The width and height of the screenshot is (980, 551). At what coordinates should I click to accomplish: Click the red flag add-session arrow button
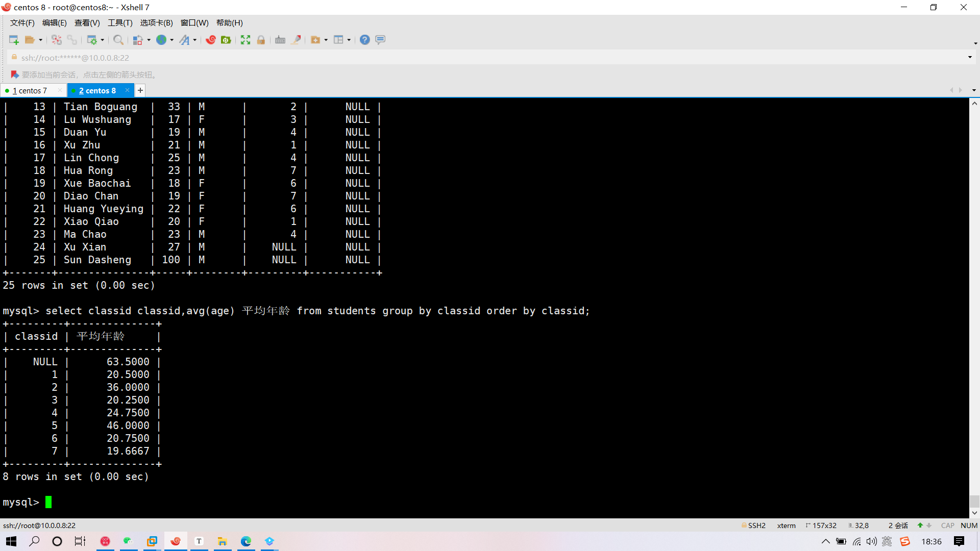[14, 74]
